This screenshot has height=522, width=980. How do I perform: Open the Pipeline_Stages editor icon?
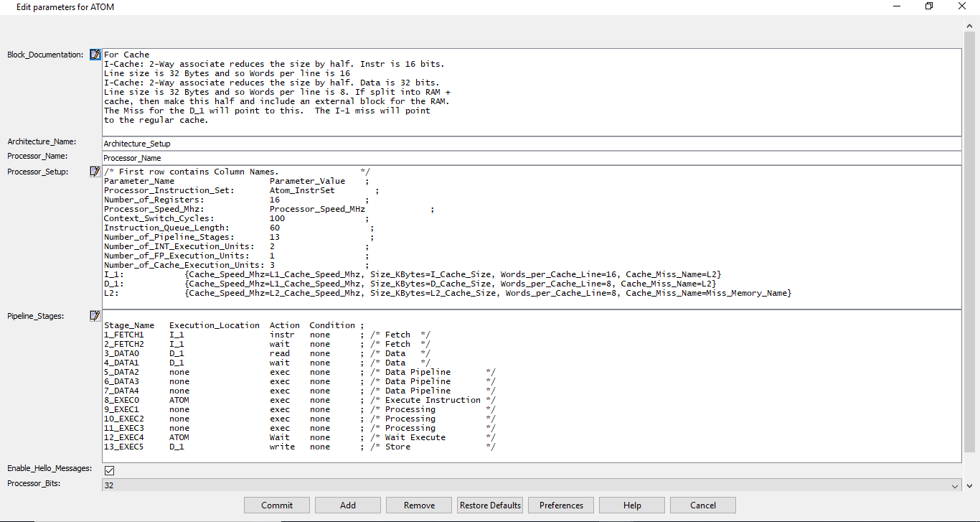click(95, 316)
